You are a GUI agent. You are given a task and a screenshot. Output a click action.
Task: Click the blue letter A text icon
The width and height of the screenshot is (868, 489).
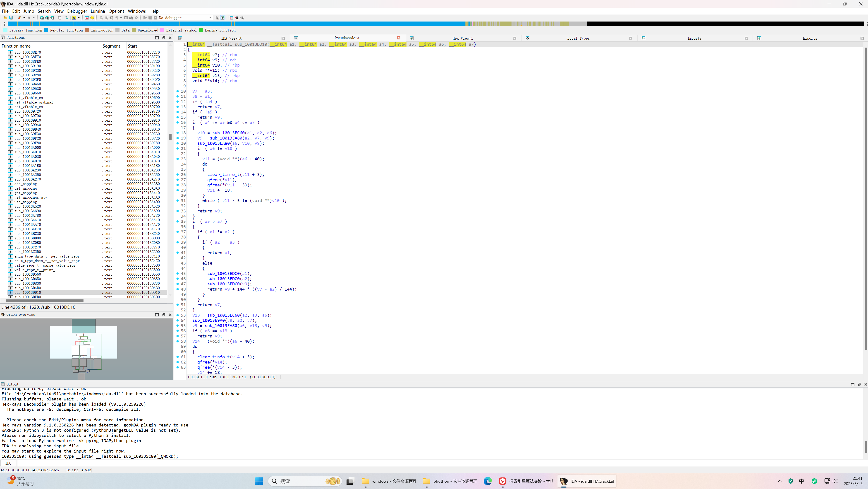coord(74,18)
